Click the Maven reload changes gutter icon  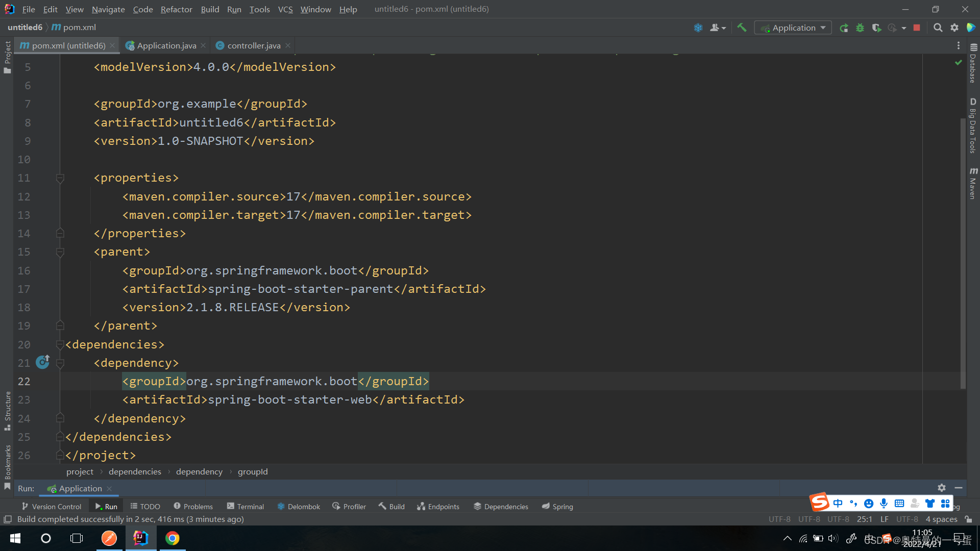pos(43,362)
